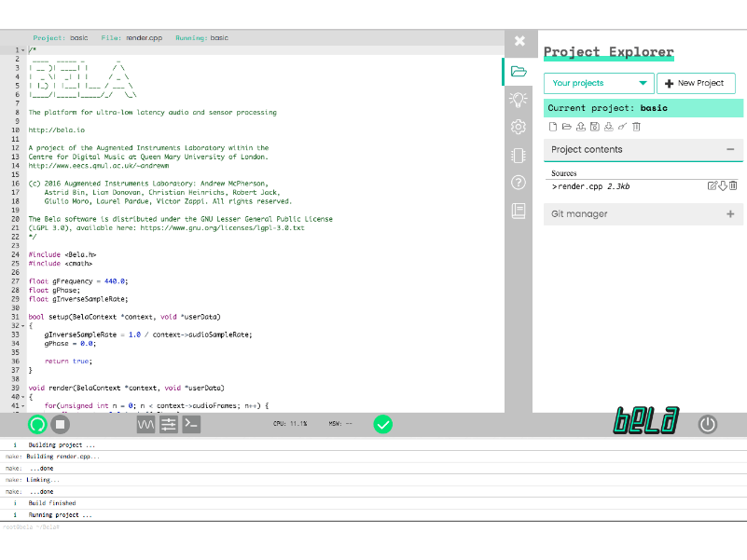Open the examples lightbulb tab

click(519, 99)
